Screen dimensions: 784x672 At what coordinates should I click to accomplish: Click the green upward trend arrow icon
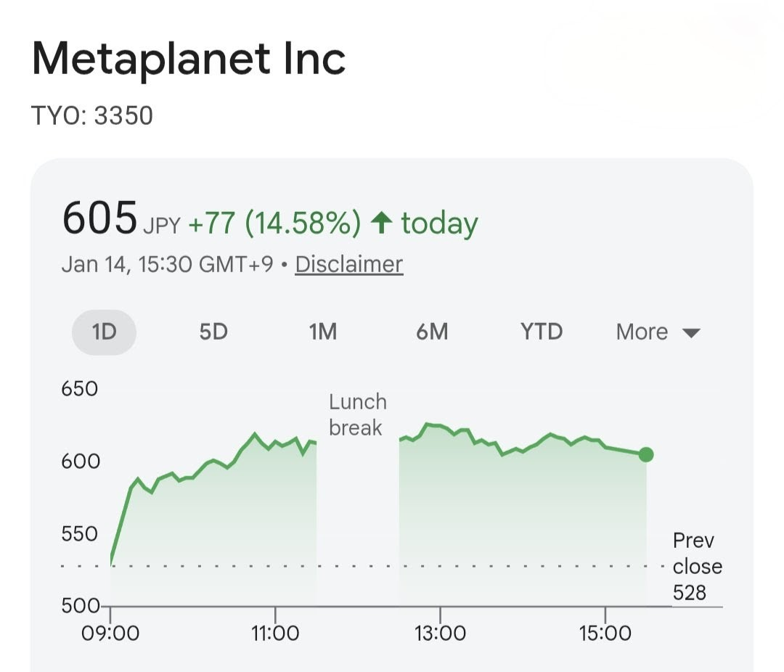point(380,222)
